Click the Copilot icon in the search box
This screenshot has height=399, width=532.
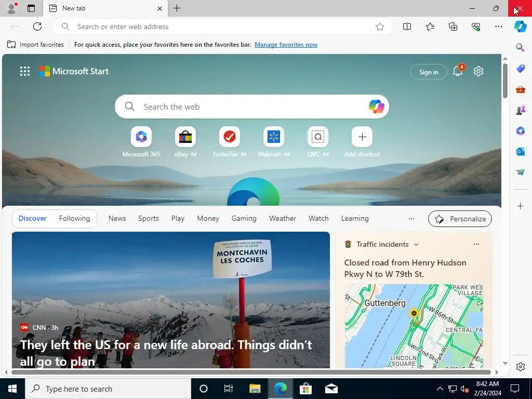376,107
